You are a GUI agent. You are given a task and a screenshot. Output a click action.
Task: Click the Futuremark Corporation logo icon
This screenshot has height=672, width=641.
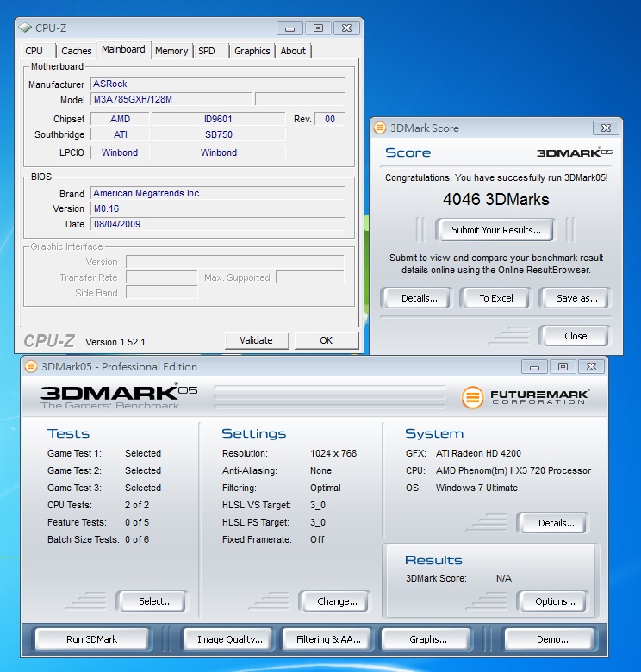click(473, 397)
